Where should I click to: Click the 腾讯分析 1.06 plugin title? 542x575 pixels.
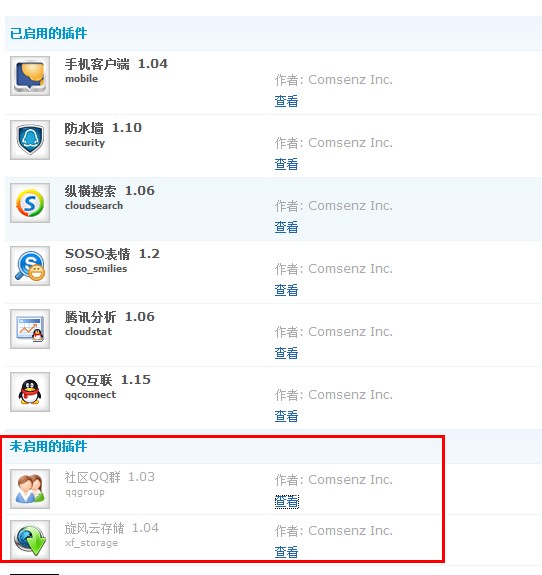(110, 317)
